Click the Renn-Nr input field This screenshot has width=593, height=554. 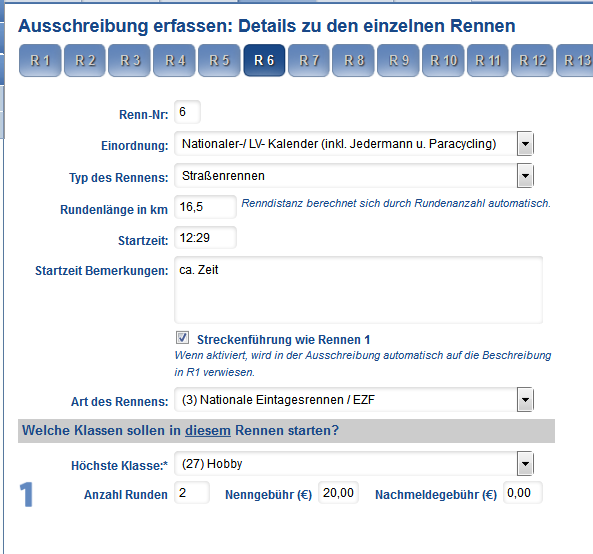tap(187, 112)
